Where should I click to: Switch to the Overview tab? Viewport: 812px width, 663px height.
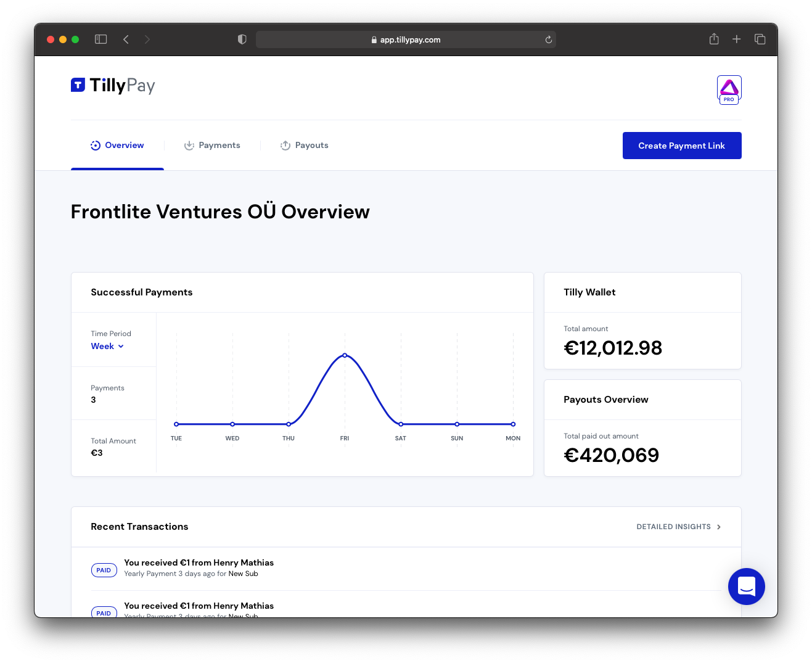click(x=117, y=146)
